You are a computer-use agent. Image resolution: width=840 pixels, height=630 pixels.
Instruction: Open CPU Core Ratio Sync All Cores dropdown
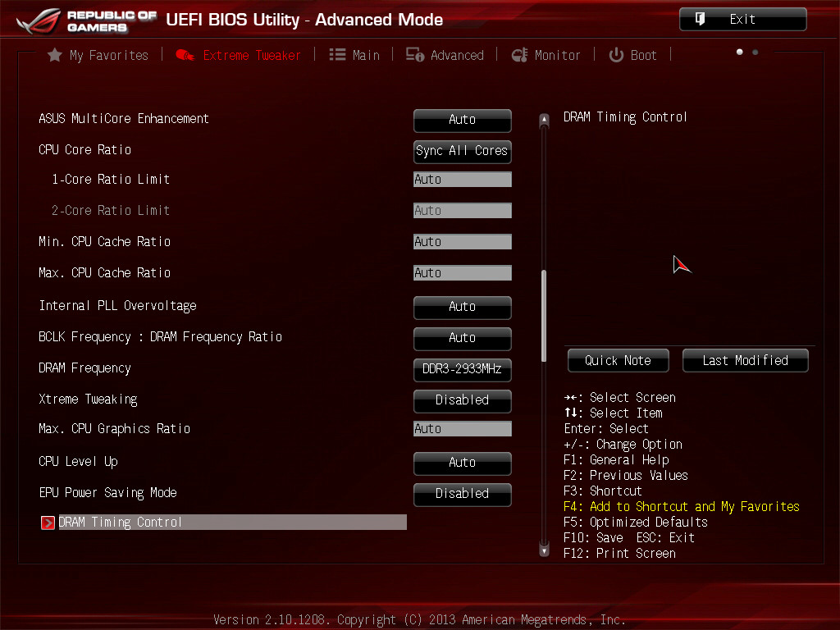click(x=462, y=151)
